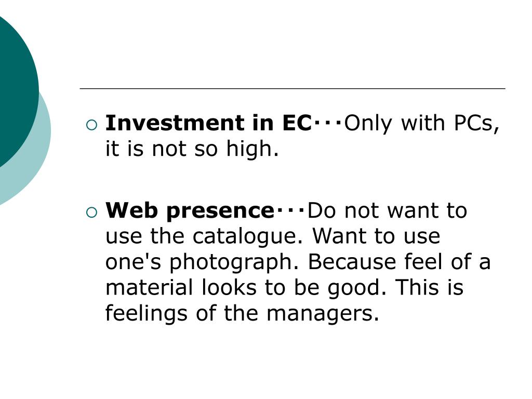Click the phrase 'Because feel of a'
The width and height of the screenshot is (532, 399).
400,262
